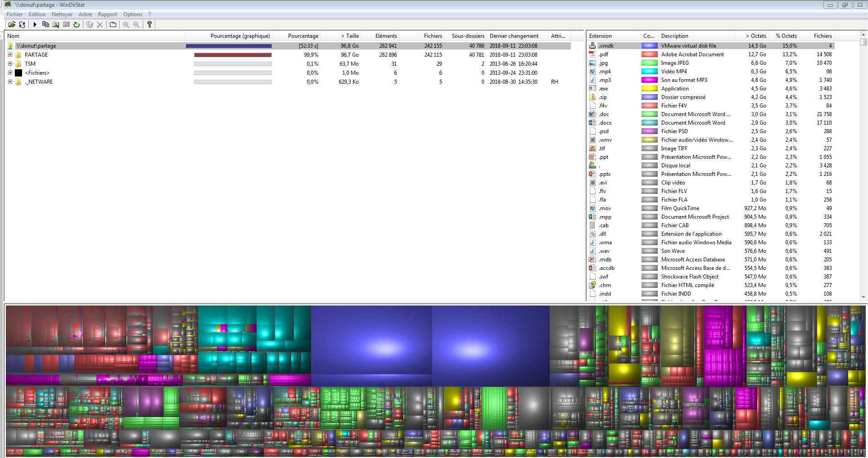The image size is (868, 458).
Task: Click the blue Expand arrow toolbar icon
Action: click(x=35, y=25)
